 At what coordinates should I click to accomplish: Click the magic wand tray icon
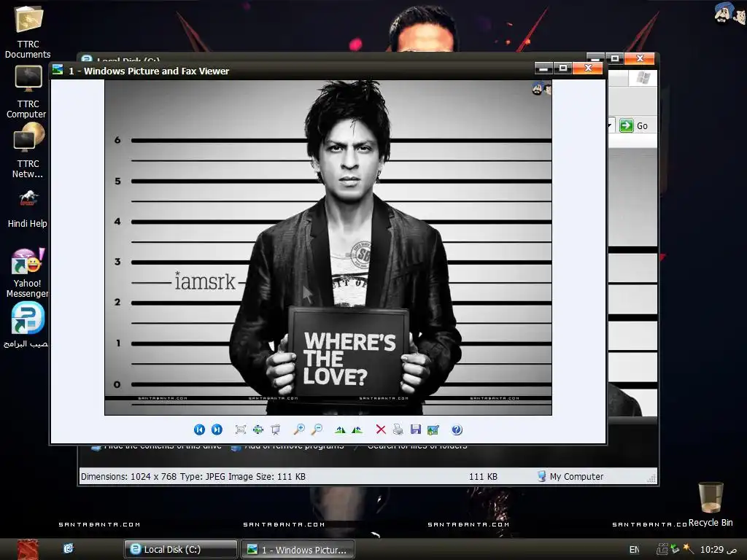[x=688, y=548]
